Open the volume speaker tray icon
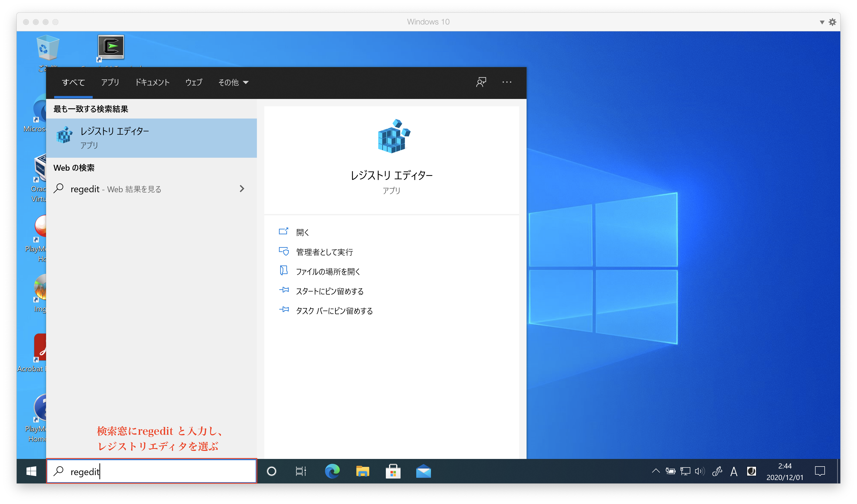 [700, 471]
